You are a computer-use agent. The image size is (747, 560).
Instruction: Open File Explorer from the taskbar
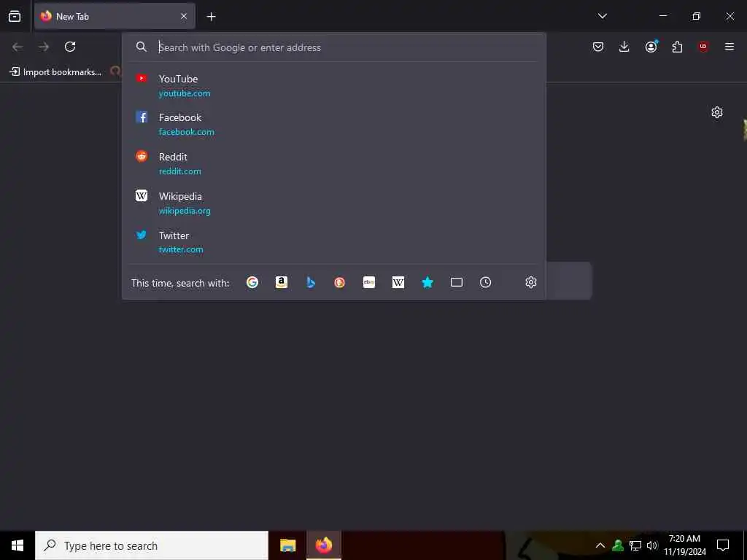(287, 545)
